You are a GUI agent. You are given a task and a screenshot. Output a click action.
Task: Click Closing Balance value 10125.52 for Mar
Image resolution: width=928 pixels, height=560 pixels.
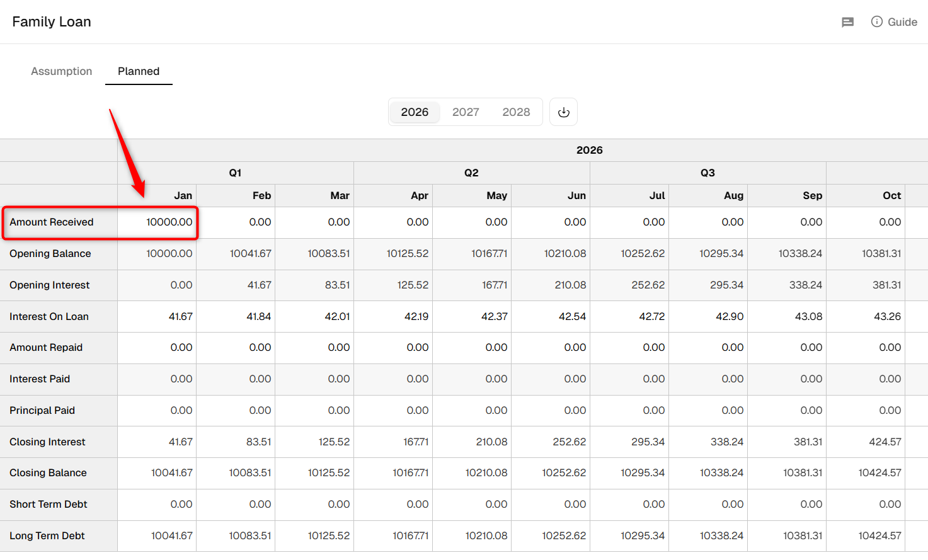click(329, 473)
